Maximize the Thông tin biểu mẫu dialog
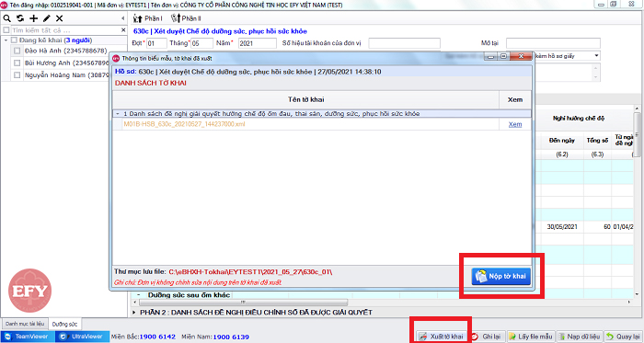644x343 pixels. point(503,56)
